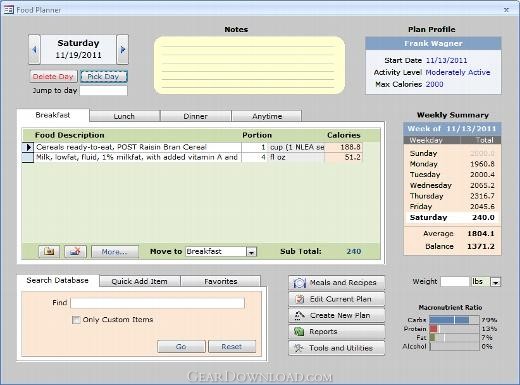Switch to the Anytime tab
The height and width of the screenshot is (385, 520).
(267, 116)
